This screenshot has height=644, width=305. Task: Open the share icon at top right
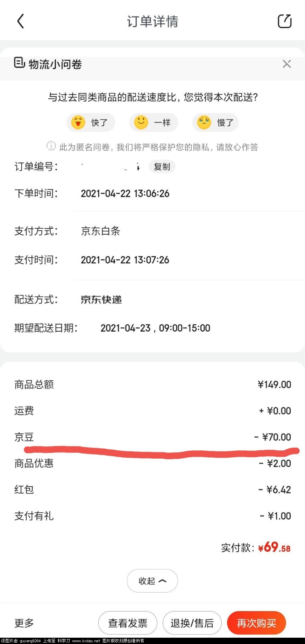[285, 21]
